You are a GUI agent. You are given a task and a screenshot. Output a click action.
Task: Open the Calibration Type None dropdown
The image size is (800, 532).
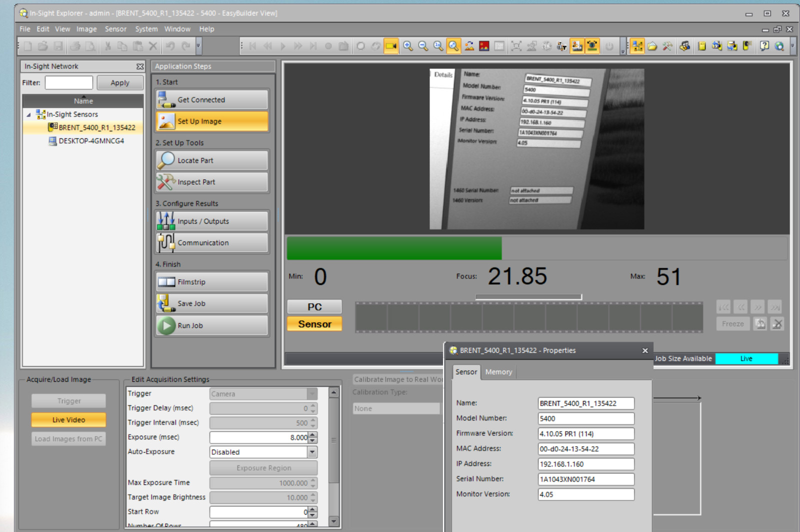pos(396,409)
